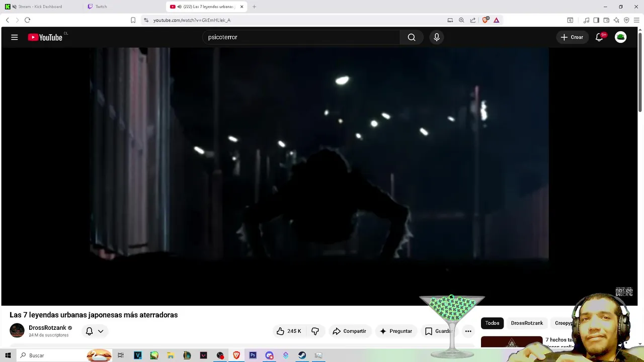Open the Windows Start menu
The height and width of the screenshot is (362, 644).
pos(8,355)
